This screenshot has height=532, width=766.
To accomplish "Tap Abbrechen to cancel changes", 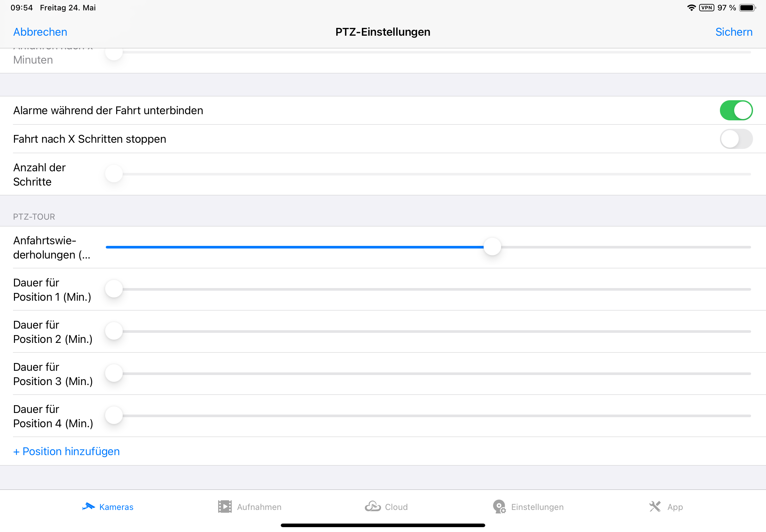I will point(40,32).
